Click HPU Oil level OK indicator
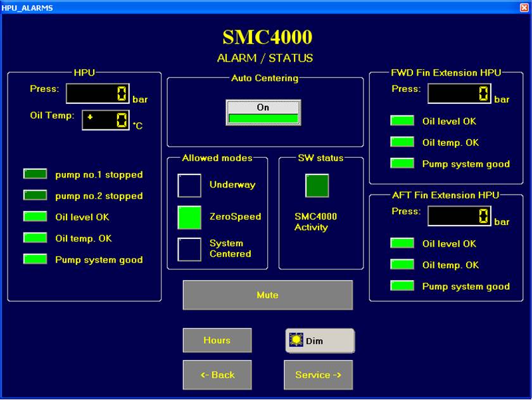The height and width of the screenshot is (400, 532). [35, 216]
